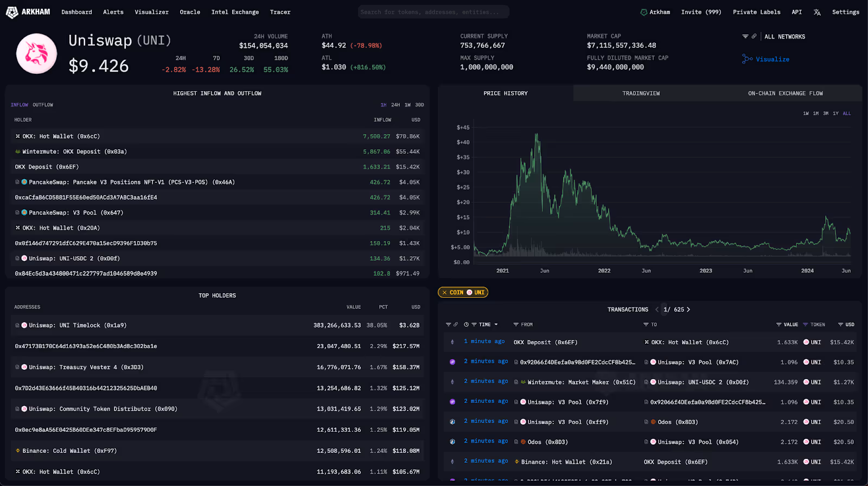868x486 pixels.
Task: Open Private Labels
Action: point(756,12)
